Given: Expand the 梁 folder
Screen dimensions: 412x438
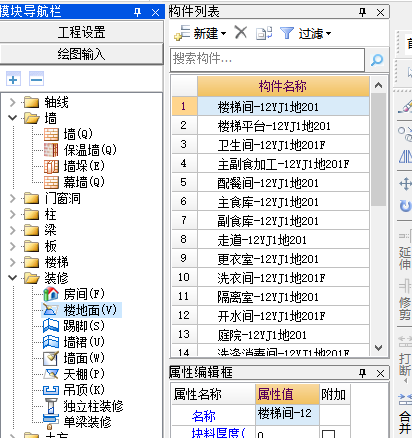Looking at the screenshot, I should (x=13, y=230).
